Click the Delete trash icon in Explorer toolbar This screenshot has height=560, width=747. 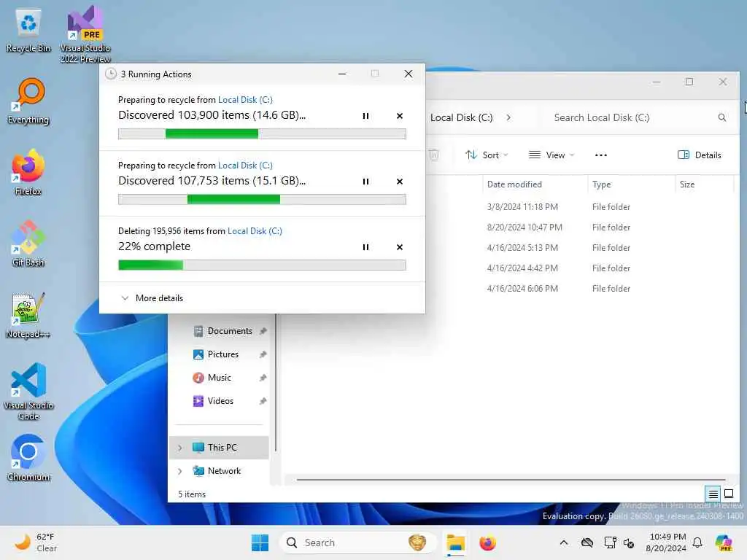pyautogui.click(x=434, y=155)
